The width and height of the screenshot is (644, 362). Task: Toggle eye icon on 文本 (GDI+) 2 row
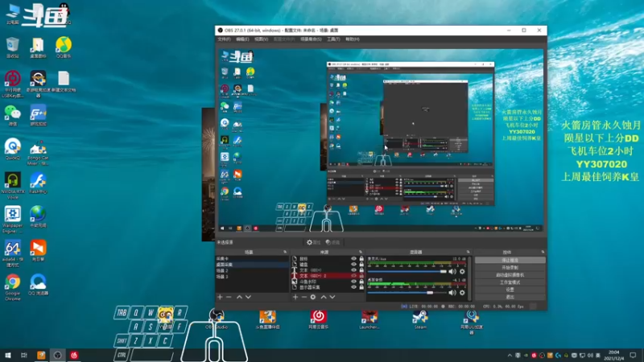click(353, 276)
